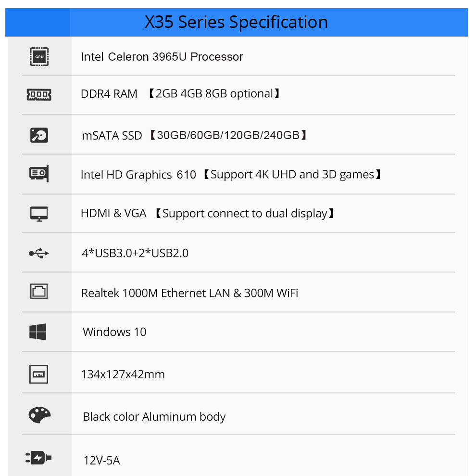Click the Black color Aluminum body text
This screenshot has height=476, width=476.
(x=154, y=417)
